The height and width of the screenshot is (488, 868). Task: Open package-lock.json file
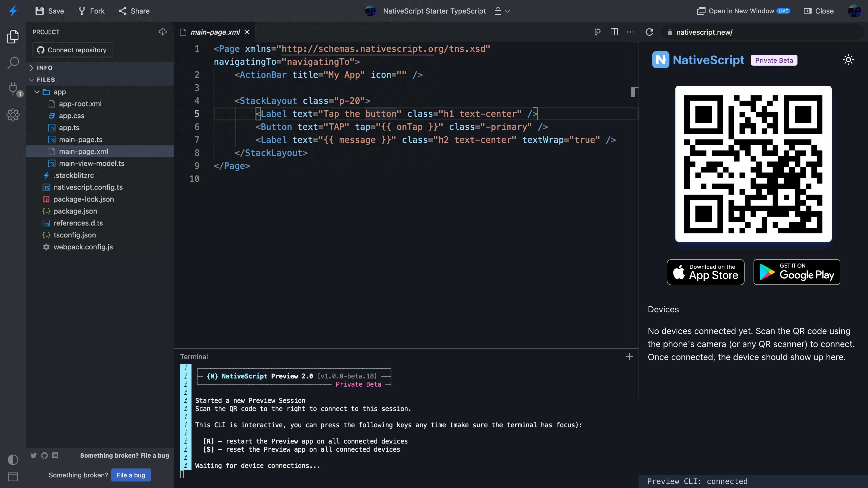pos(100,199)
